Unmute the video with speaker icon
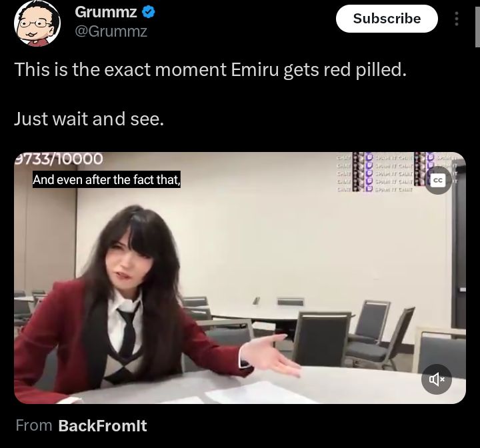The height and width of the screenshot is (448, 480). (437, 379)
